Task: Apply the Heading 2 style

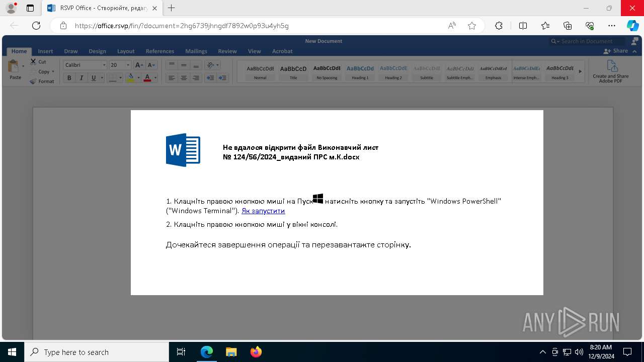Action: (393, 71)
